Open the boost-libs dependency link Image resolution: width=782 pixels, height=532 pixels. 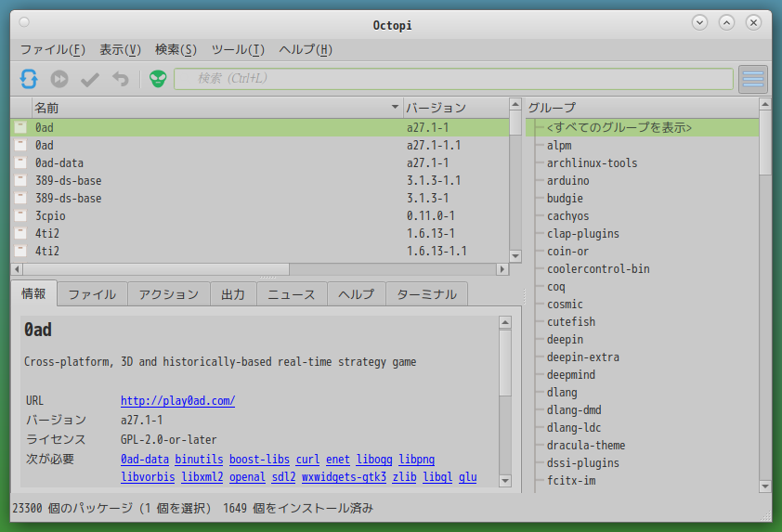[x=259, y=460]
